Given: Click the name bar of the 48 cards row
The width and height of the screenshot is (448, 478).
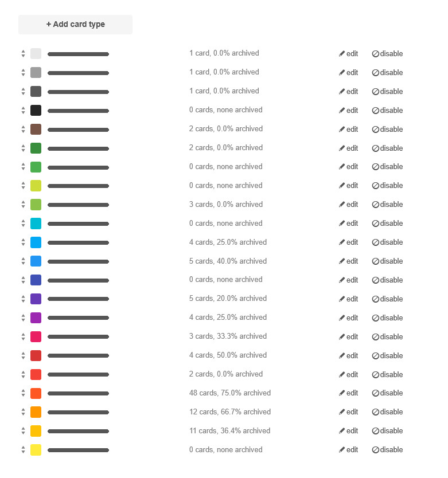Looking at the screenshot, I should (x=78, y=393).
